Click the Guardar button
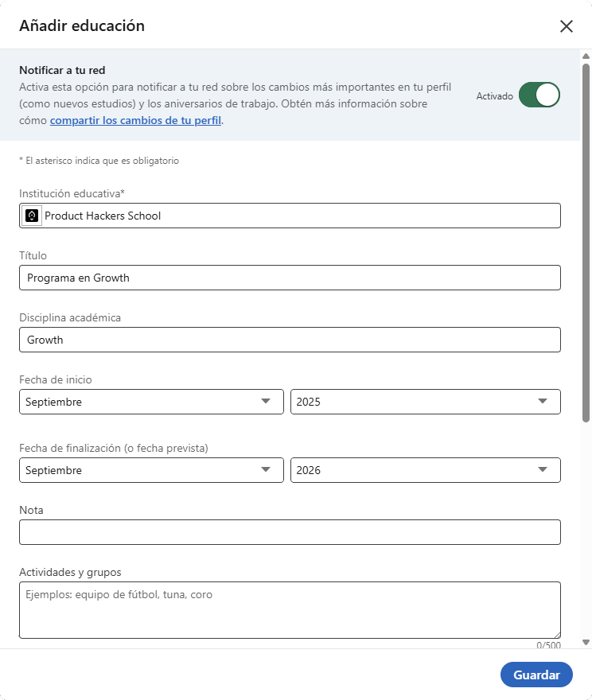Viewport: 592px width, 700px height. (536, 675)
